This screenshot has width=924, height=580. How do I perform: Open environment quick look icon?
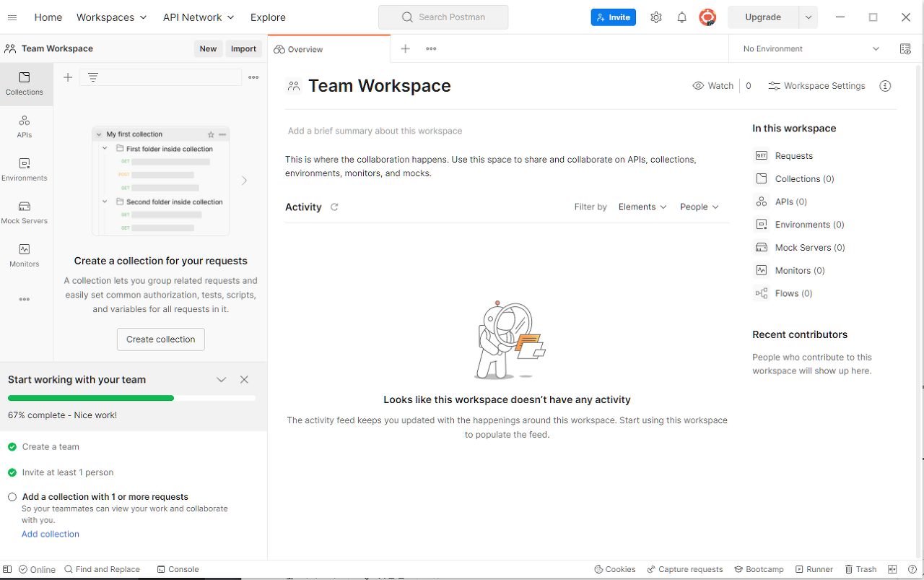tap(905, 48)
